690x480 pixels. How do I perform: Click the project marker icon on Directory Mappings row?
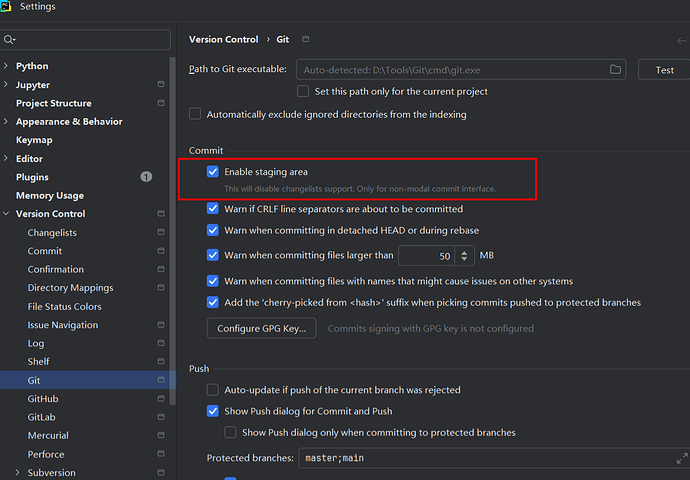[161, 287]
